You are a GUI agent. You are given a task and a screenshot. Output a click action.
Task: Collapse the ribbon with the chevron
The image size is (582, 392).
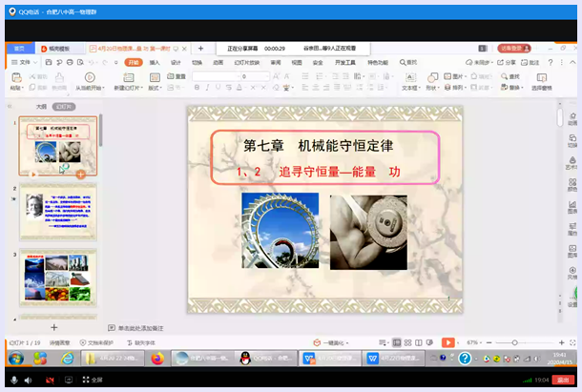[x=572, y=62]
